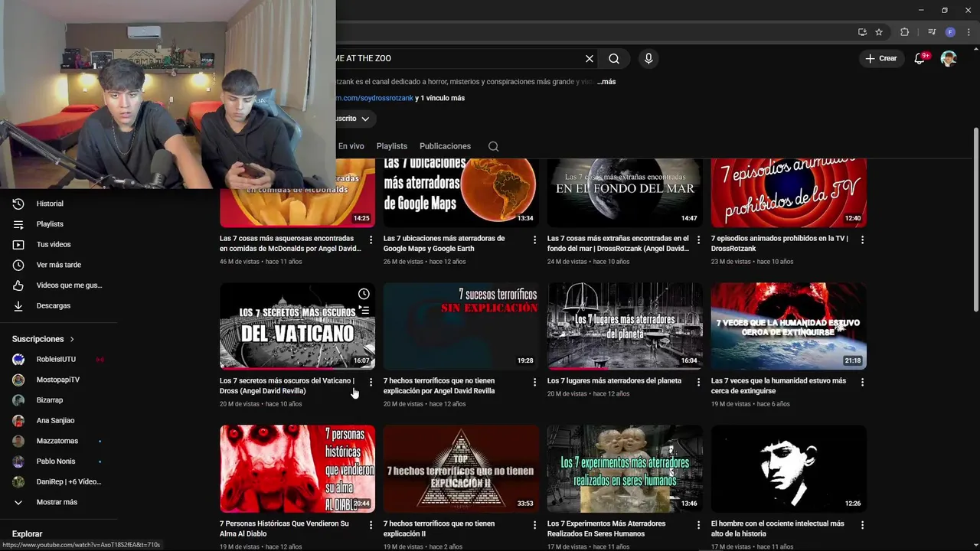The image size is (980, 551).
Task: Play the En el fondo del mar thumbnail
Action: (625, 192)
